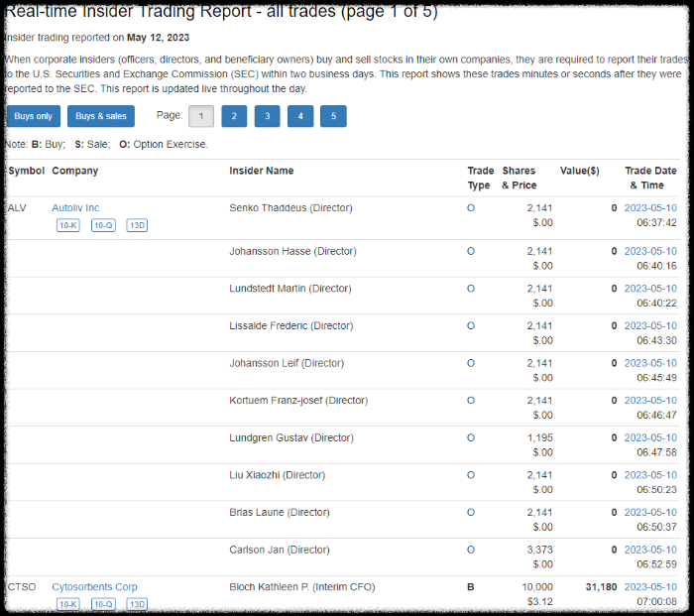Screen dimensions: 694x616
Task: Open trade date link for Lundgren Gustav
Action: [650, 437]
